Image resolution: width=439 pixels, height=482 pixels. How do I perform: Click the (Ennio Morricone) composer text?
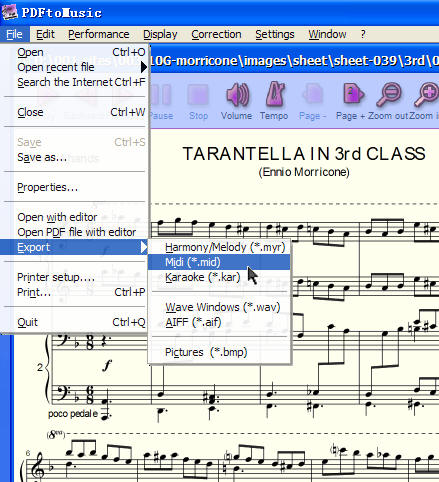304,172
